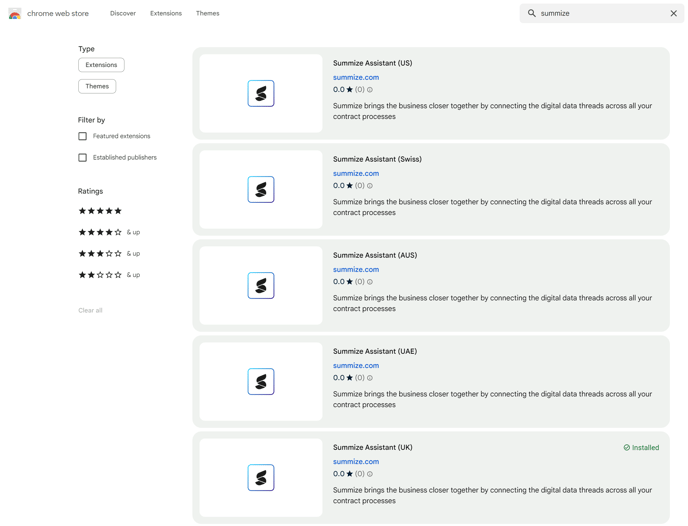The image size is (688, 526).
Task: Open Summize Assistant (Swiss) extension icon
Action: click(261, 190)
